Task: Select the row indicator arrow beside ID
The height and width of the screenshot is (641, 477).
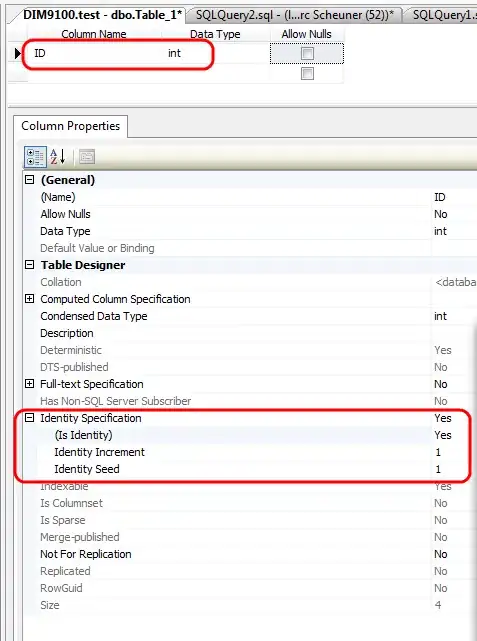Action: pyautogui.click(x=17, y=53)
